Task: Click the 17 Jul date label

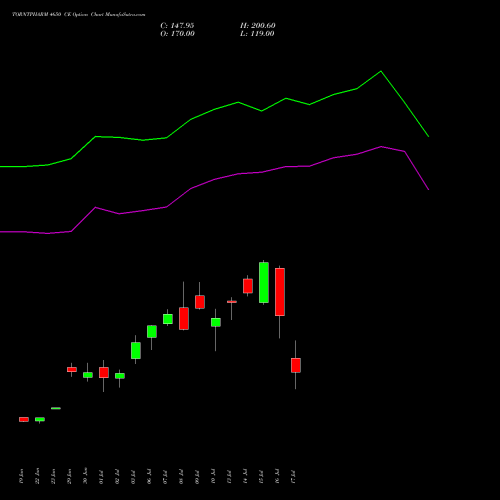Action: (x=294, y=477)
